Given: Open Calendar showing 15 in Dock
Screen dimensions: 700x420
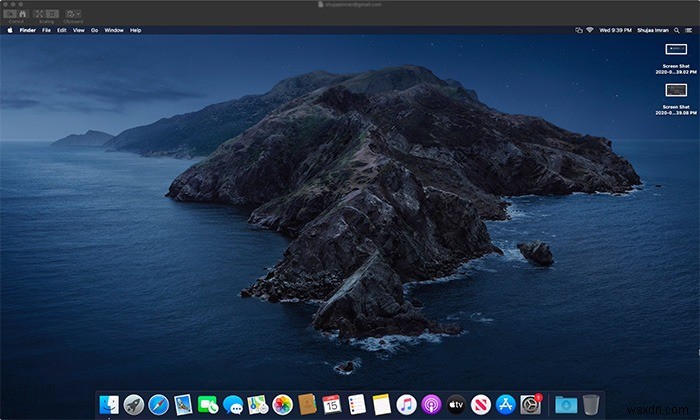Looking at the screenshot, I should point(332,405).
